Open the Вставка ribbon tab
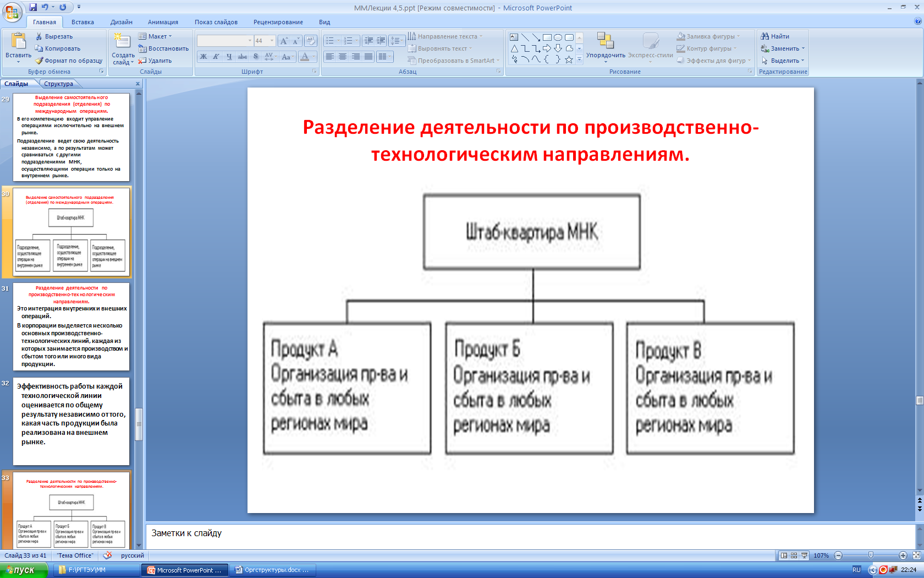Viewport: 924px width, 578px height. pos(82,22)
